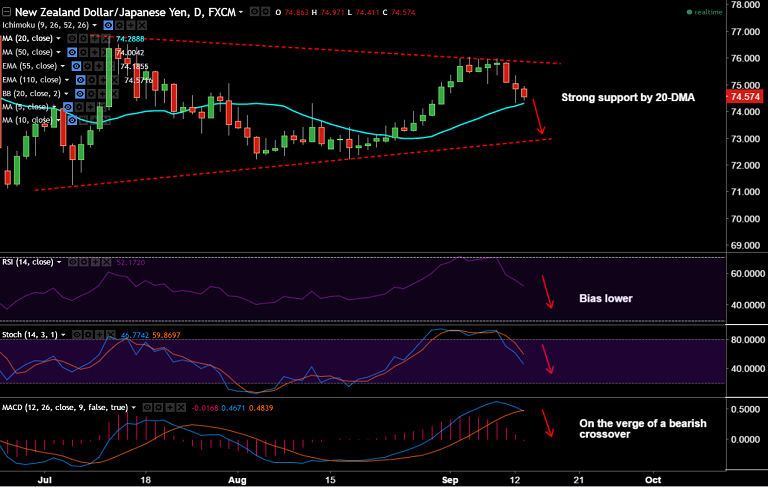The height and width of the screenshot is (487, 768).
Task: Click the plus icon beside Stoch (14, 3, 1)
Action: coord(99,335)
